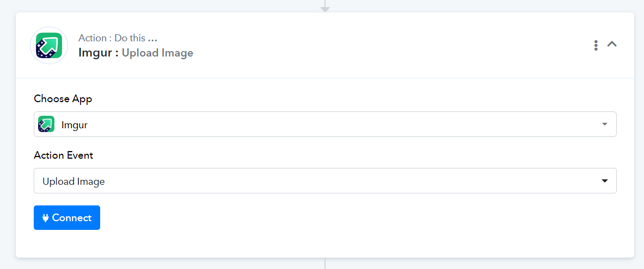Click the Connect button

pos(67,218)
